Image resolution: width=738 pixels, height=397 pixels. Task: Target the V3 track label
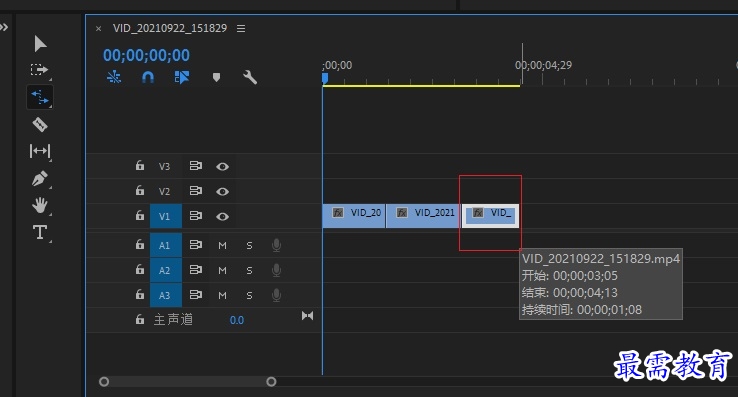click(164, 166)
